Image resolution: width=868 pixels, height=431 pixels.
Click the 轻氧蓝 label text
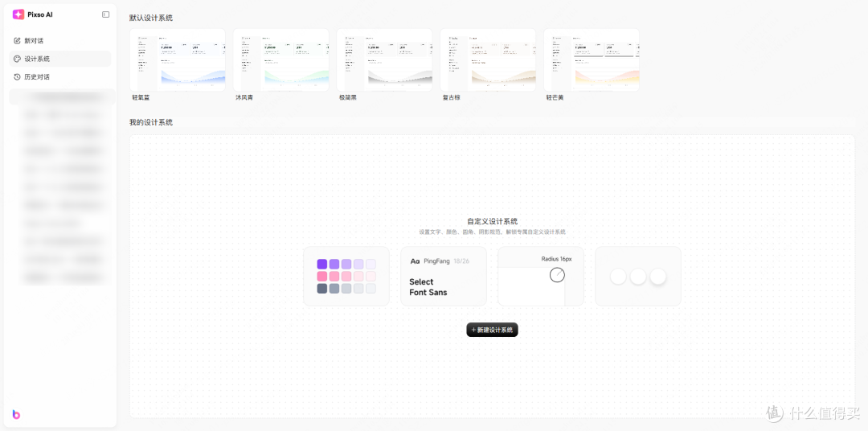(x=141, y=97)
